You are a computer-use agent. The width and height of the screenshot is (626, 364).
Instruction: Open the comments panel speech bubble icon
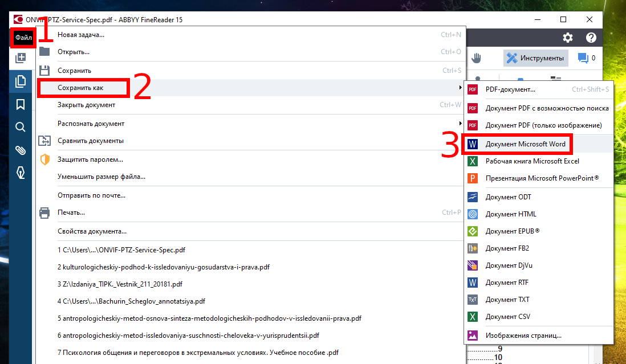[583, 58]
